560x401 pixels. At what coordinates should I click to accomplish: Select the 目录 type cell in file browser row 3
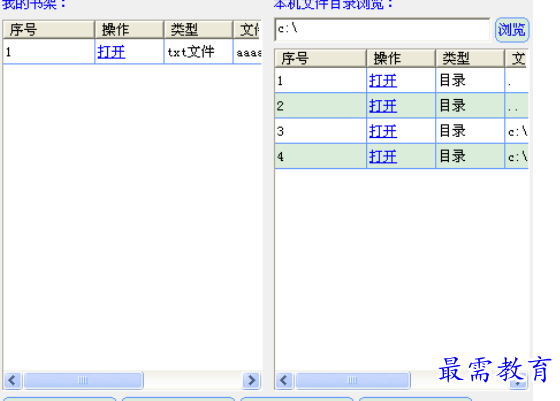click(470, 131)
